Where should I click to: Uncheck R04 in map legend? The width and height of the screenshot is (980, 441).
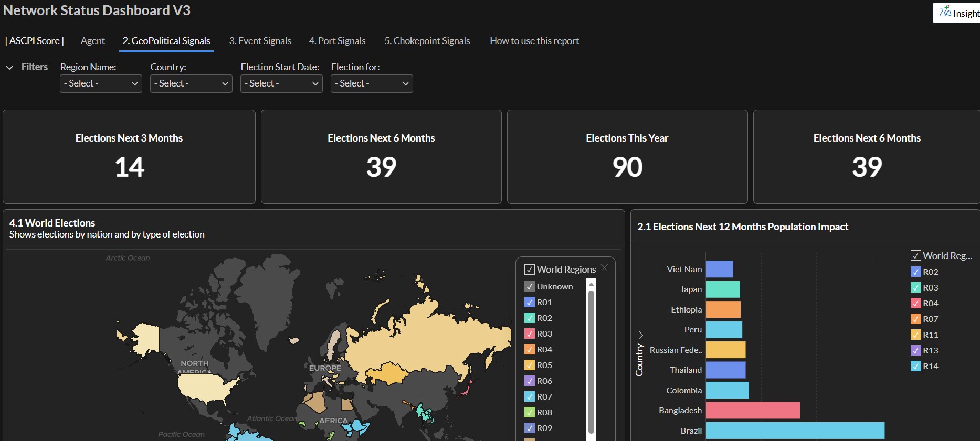(x=530, y=349)
